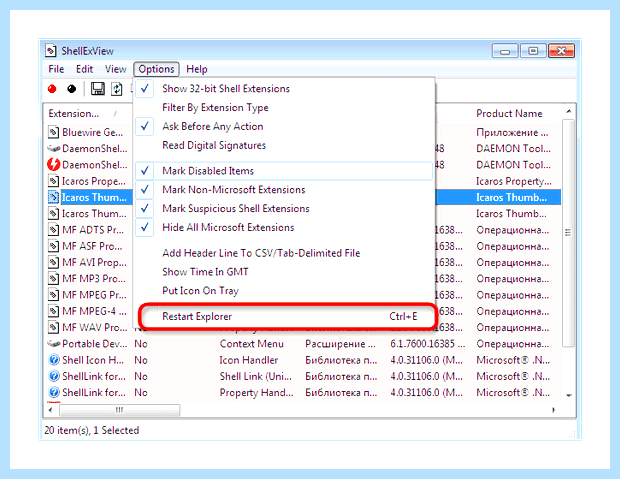620x479 pixels.
Task: Choose Restart Explorer from menu
Action: 284,316
